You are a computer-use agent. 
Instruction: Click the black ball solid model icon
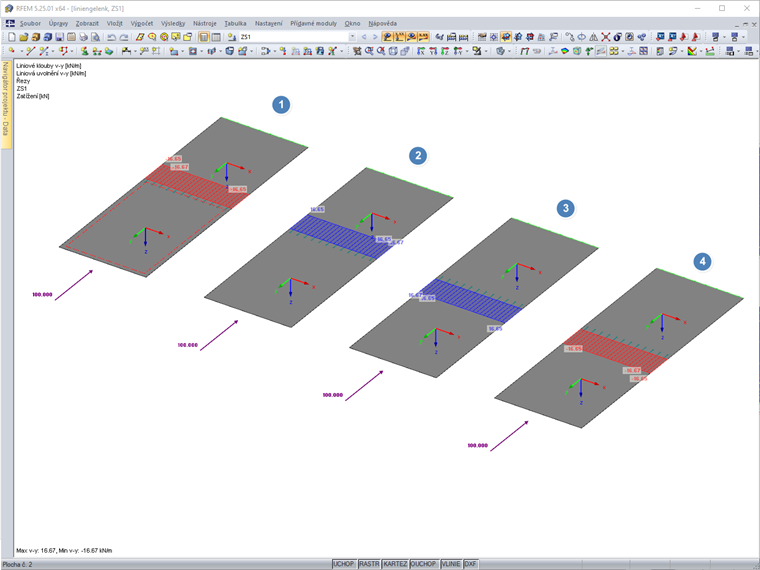[617, 37]
